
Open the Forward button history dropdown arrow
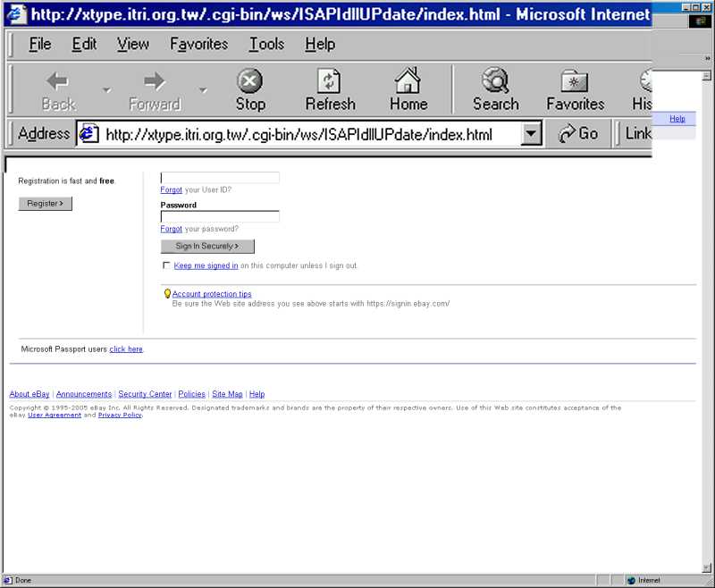click(x=203, y=90)
